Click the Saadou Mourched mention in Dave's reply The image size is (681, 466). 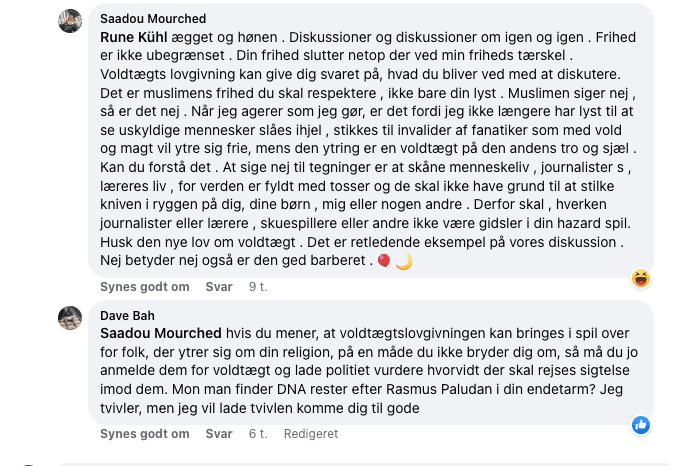161,333
